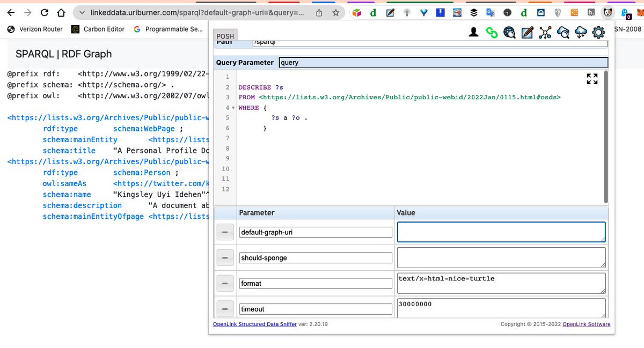The width and height of the screenshot is (644, 348).
Task: Click schema:description property link
Action: coord(82,205)
